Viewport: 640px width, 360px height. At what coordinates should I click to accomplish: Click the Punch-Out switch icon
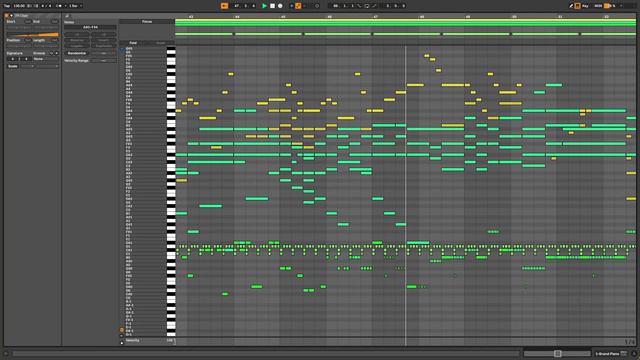(374, 6)
